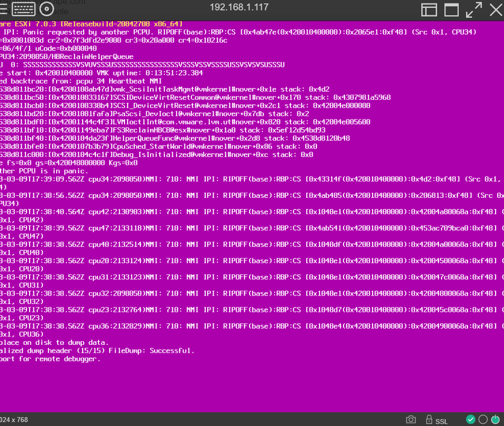The height and width of the screenshot is (426, 504).
Task: Click the 'Panic requested by another PCPU' line
Action: click(238, 32)
